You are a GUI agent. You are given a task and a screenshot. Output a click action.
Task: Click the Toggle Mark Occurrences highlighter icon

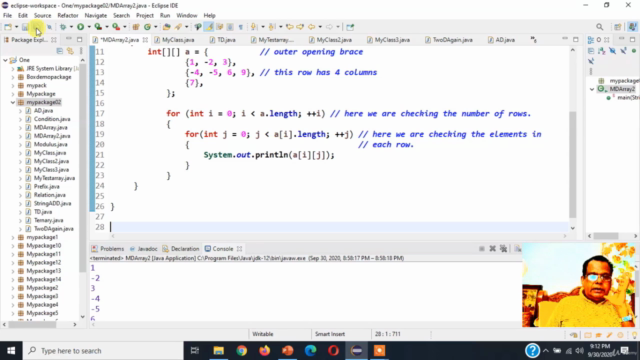209,27
